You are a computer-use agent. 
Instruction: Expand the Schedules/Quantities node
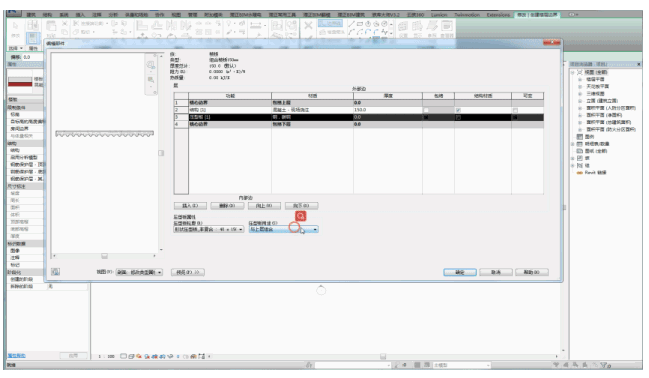573,144
